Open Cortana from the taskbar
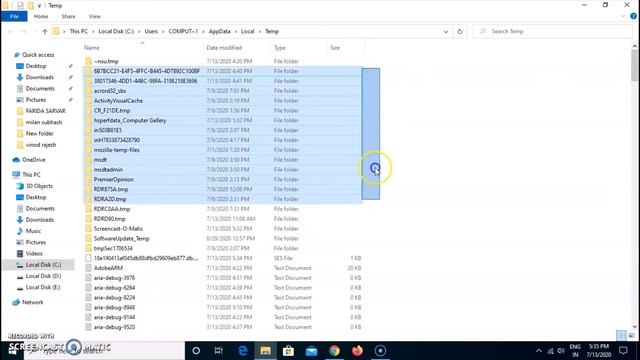Image resolution: width=640 pixels, height=360 pixels. (196, 351)
